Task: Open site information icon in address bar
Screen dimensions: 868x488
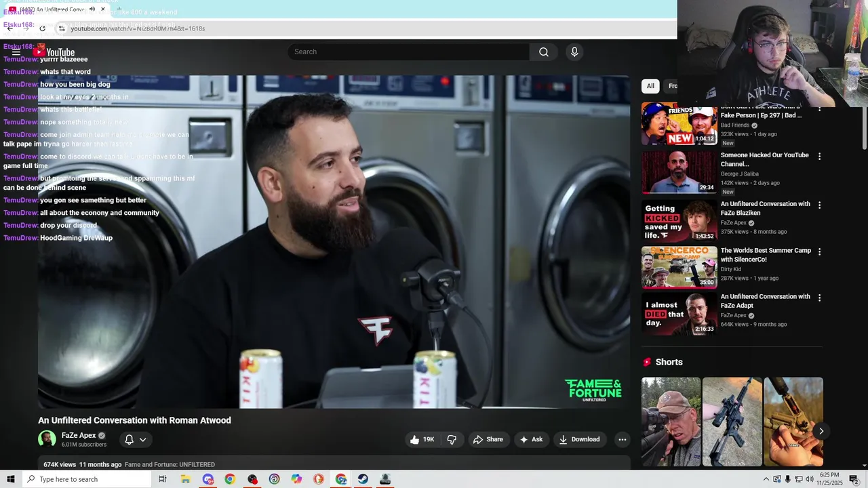Action: point(62,28)
